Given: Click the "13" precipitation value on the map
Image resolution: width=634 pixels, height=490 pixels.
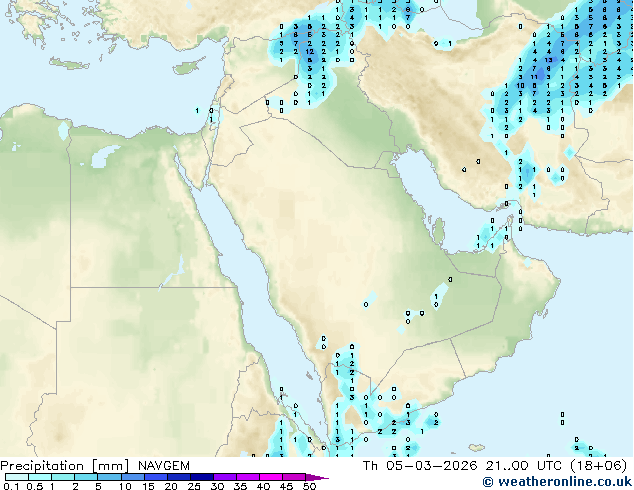Looking at the screenshot, I should pos(548,60).
